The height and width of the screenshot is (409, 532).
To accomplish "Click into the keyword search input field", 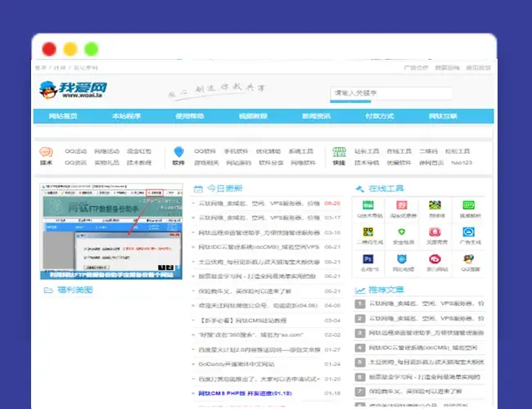I will (x=391, y=93).
